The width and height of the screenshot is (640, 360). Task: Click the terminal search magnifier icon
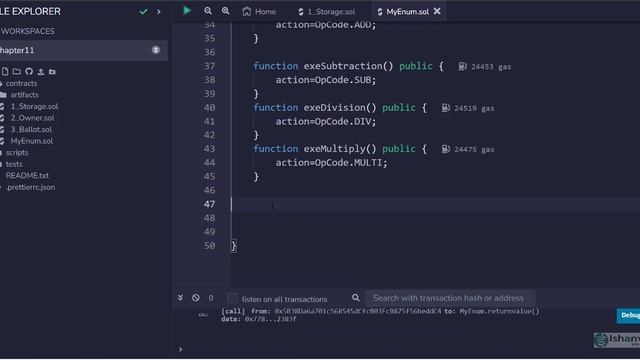(x=356, y=298)
